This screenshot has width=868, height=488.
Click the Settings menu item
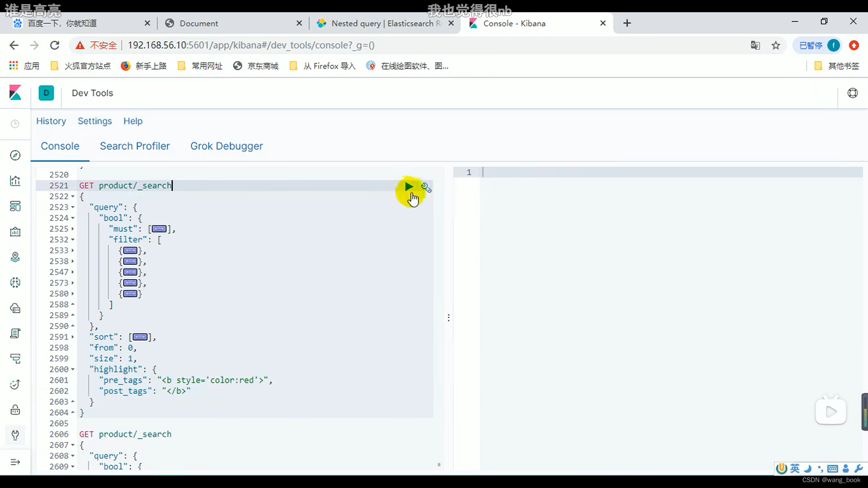95,121
